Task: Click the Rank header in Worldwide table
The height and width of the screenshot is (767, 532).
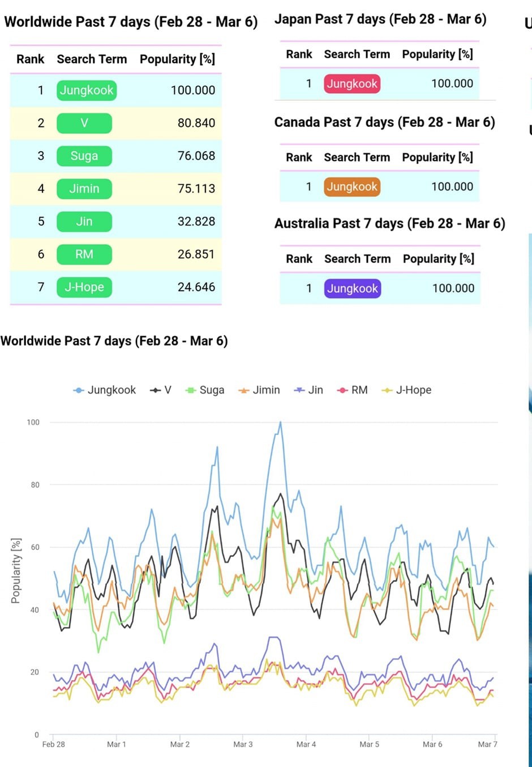Action: pyautogui.click(x=31, y=59)
